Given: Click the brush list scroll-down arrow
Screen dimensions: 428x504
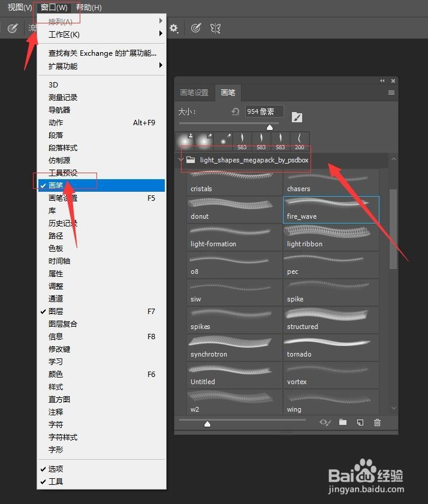Looking at the screenshot, I should click(394, 408).
